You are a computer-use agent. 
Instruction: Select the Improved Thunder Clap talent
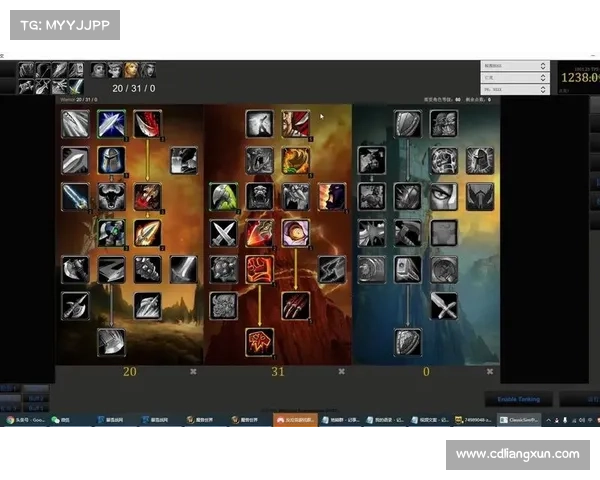[184, 160]
